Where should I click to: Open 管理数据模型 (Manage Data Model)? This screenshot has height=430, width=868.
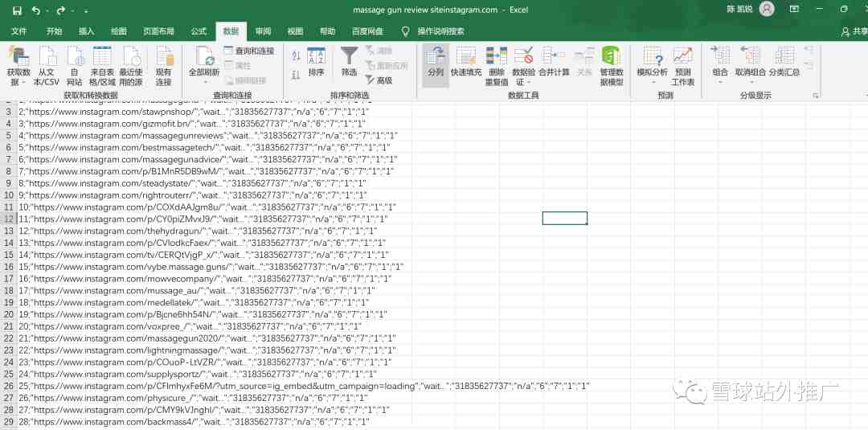pos(612,67)
